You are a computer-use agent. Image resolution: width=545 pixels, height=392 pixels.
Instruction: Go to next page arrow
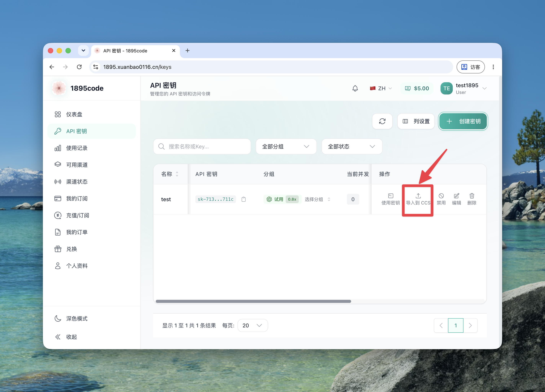pyautogui.click(x=470, y=325)
